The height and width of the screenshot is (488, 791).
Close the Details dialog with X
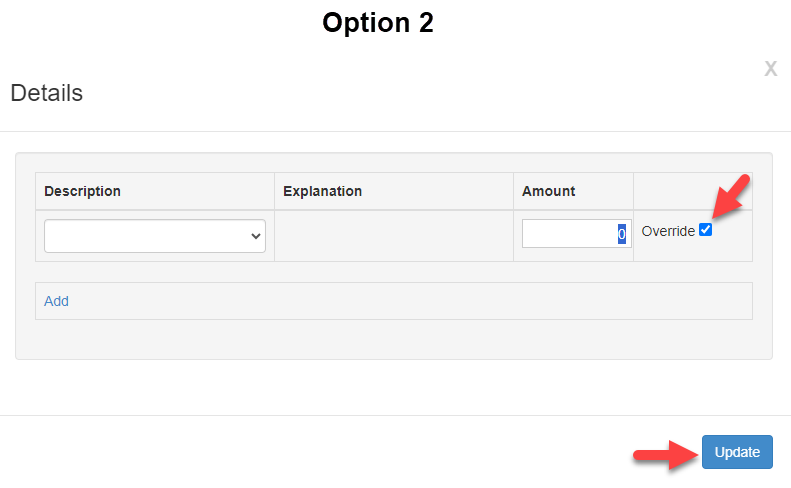770,69
